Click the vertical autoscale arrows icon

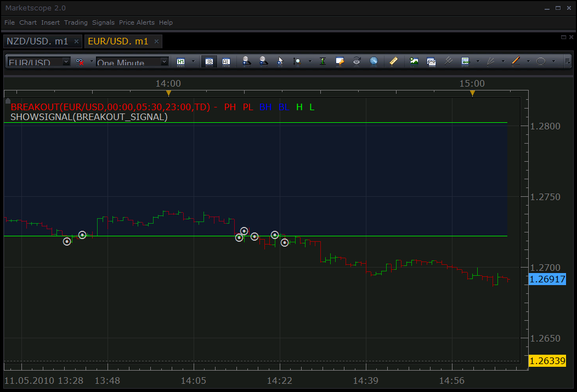pos(323,61)
